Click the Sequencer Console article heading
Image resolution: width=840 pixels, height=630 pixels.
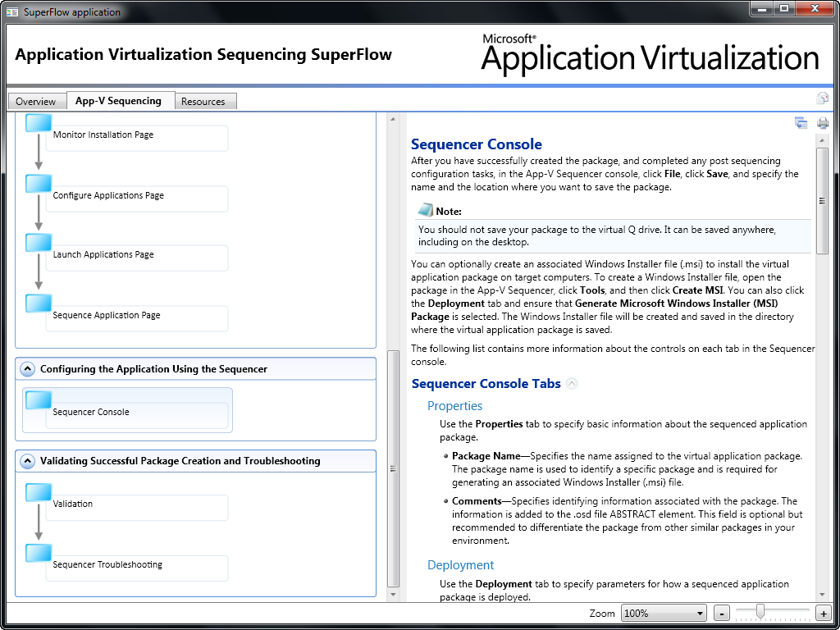[477, 144]
